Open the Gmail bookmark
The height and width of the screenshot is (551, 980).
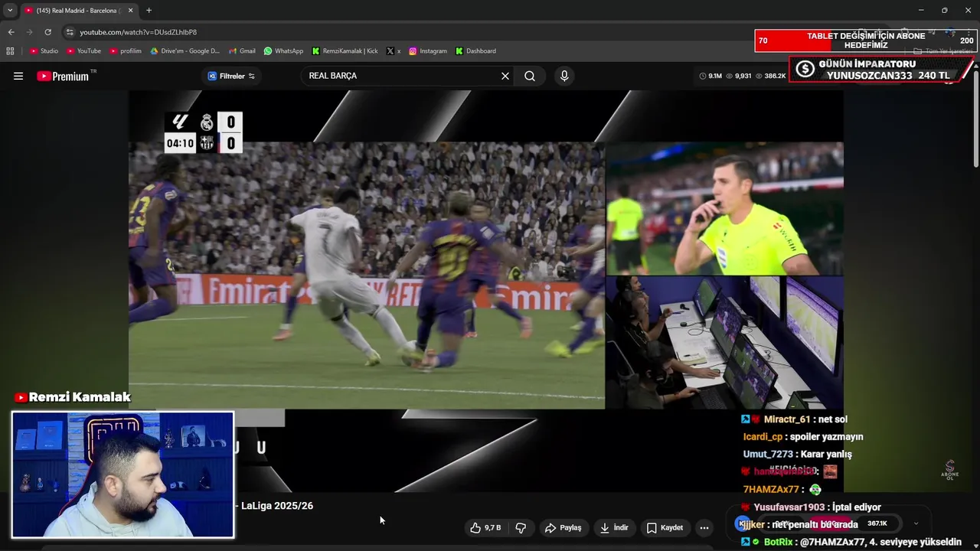click(x=242, y=51)
